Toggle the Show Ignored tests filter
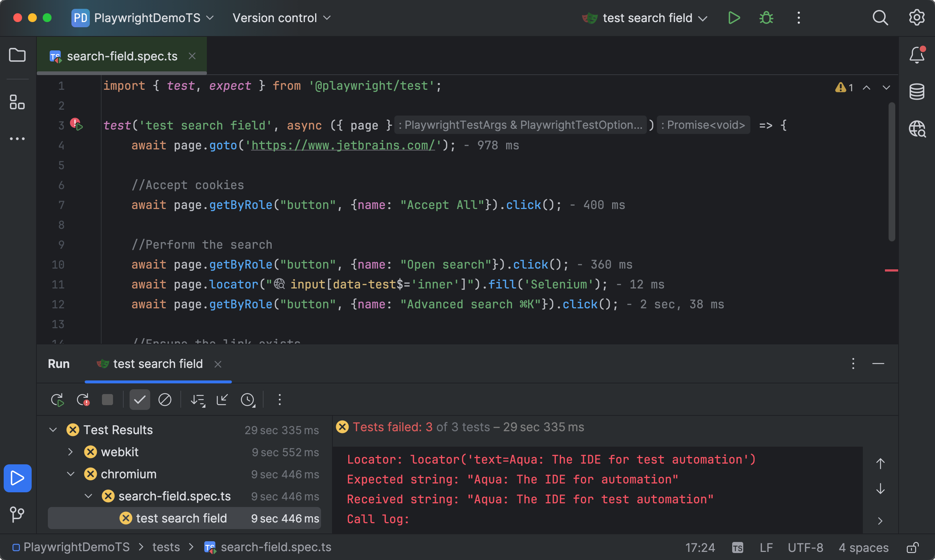Image resolution: width=935 pixels, height=560 pixels. (x=165, y=399)
